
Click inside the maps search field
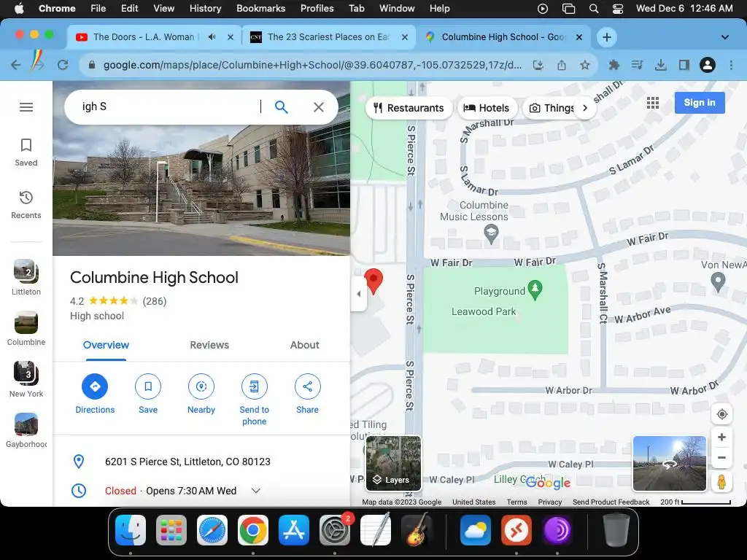point(169,106)
